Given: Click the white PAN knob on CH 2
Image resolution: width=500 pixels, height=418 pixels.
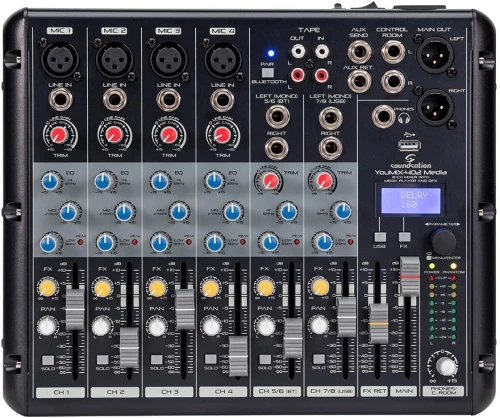Looking at the screenshot, I should point(102,327).
